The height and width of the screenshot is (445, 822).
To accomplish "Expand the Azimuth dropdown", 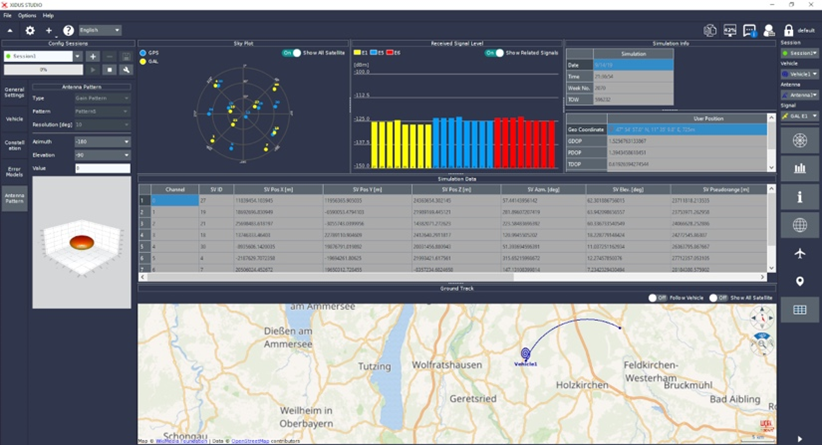I will [x=103, y=141].
